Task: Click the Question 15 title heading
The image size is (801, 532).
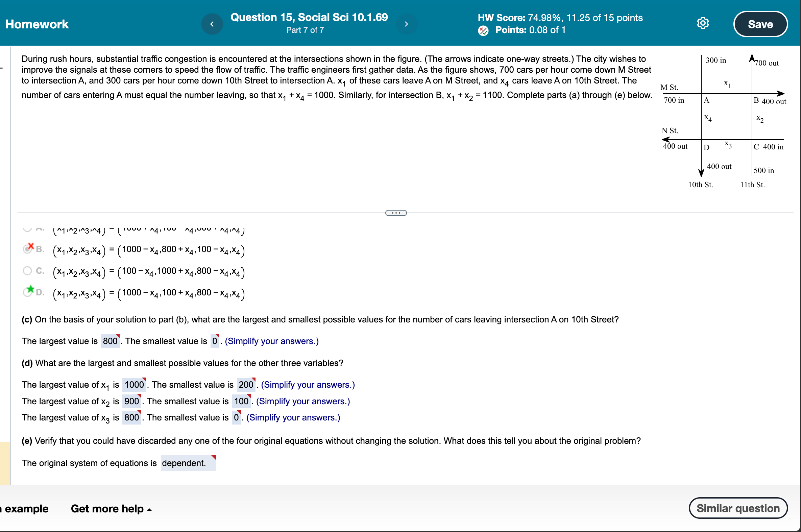Action: (x=309, y=17)
